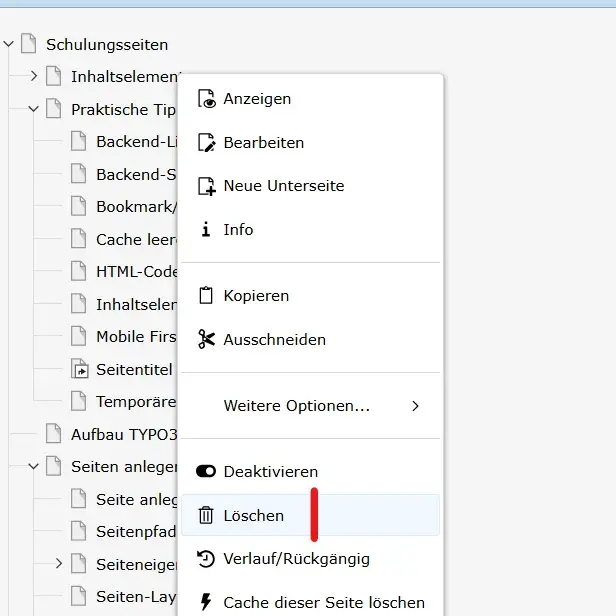Screen dimensions: 616x616
Task: Expand the Seiteneigenschaften subtree chevron
Action: coord(58,564)
